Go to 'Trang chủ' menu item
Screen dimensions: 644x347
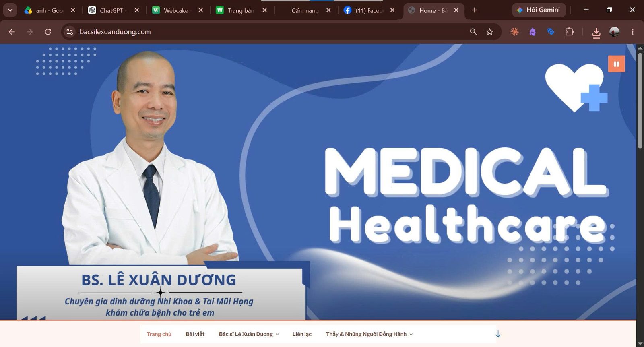[159, 334]
